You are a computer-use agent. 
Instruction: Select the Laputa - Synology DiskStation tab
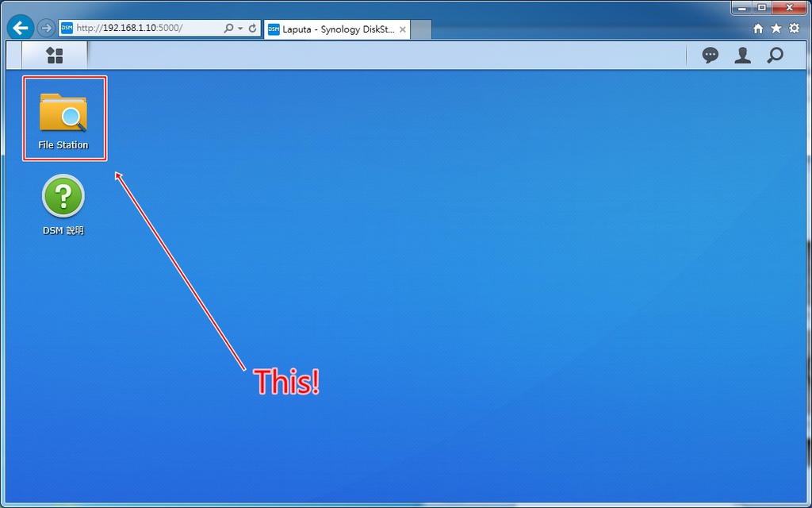pos(337,29)
